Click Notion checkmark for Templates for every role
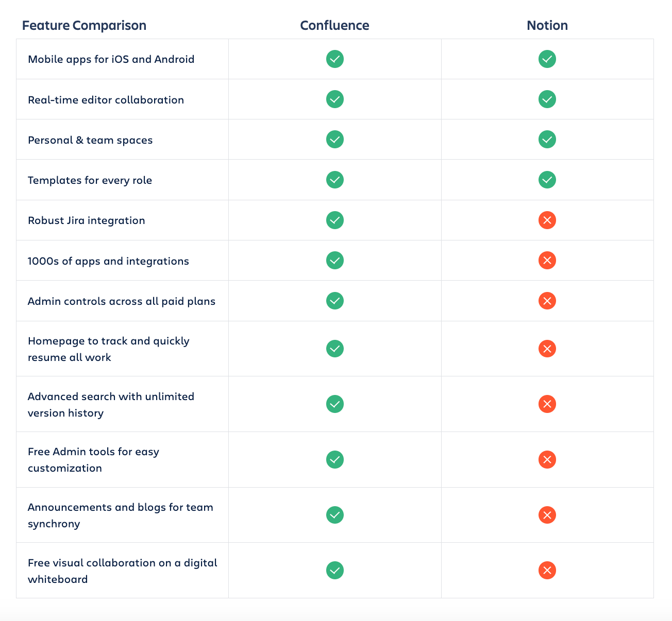 547,180
